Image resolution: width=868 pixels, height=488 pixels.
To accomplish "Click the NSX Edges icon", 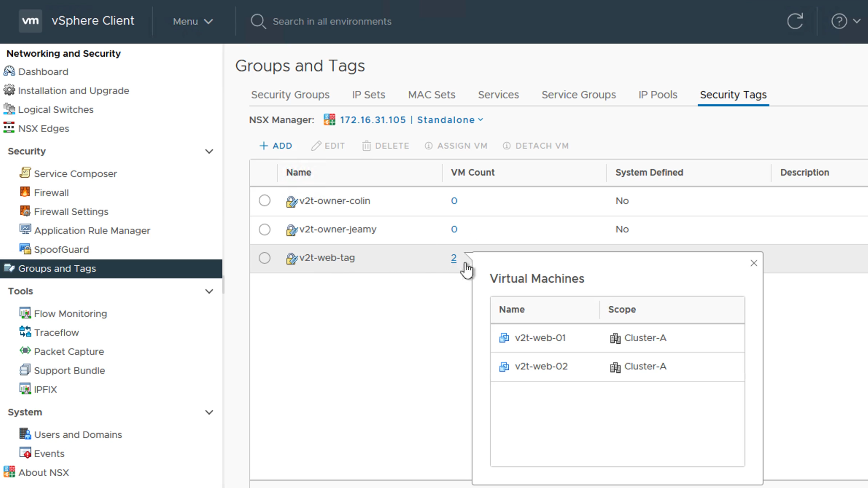I will [9, 128].
